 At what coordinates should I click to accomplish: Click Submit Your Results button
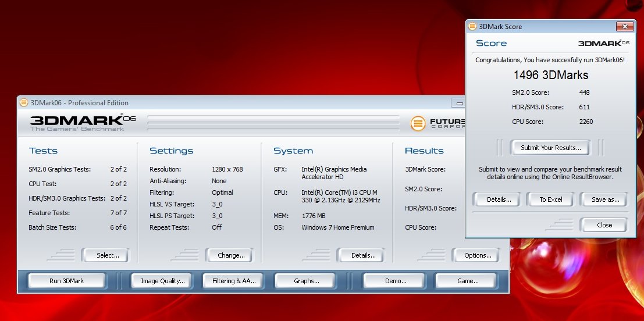550,147
